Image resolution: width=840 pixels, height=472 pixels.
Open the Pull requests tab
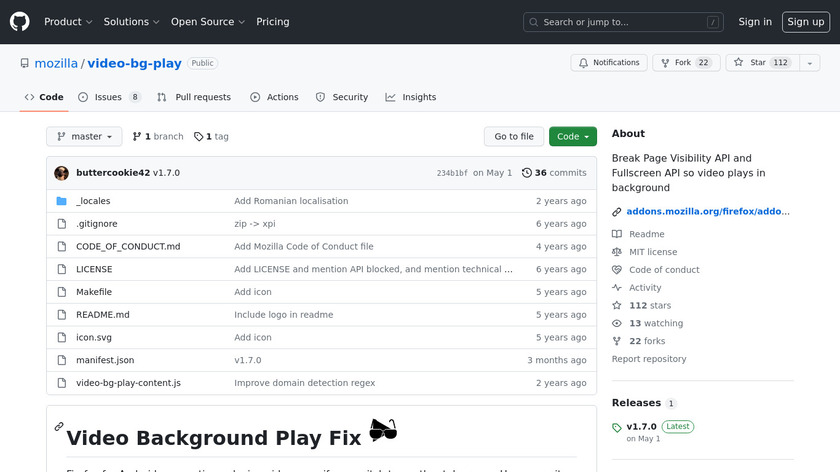194,97
